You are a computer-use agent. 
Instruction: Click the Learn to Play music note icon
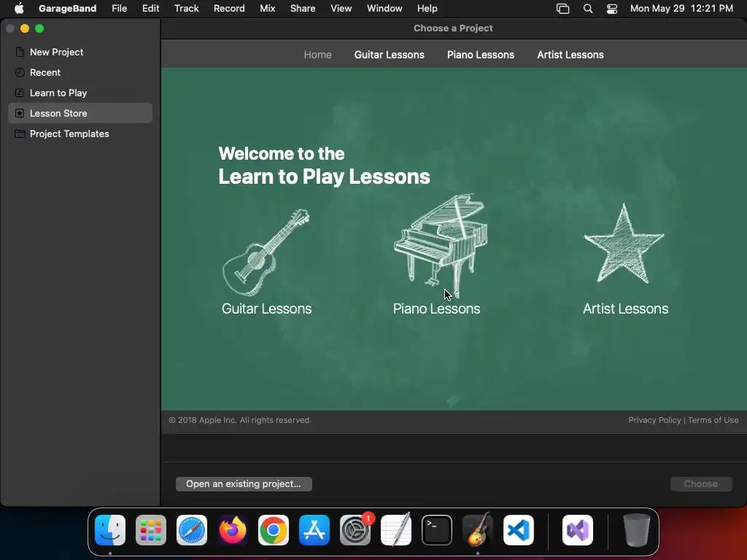pyautogui.click(x=20, y=93)
